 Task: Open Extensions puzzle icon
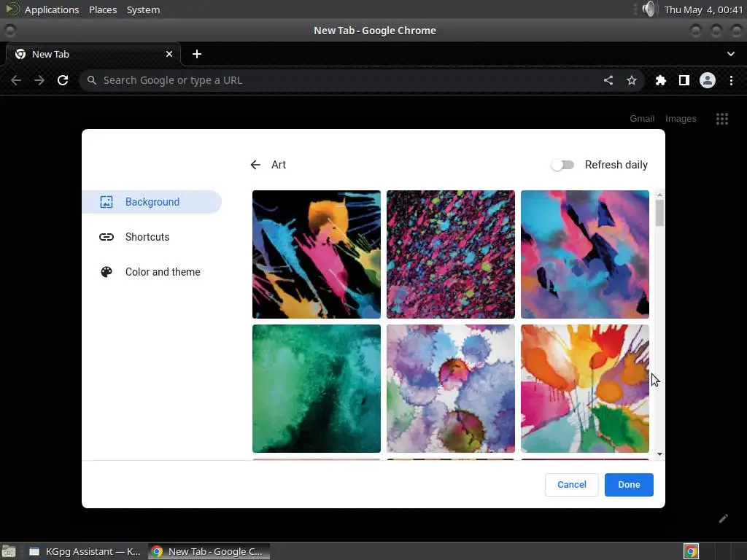point(661,80)
